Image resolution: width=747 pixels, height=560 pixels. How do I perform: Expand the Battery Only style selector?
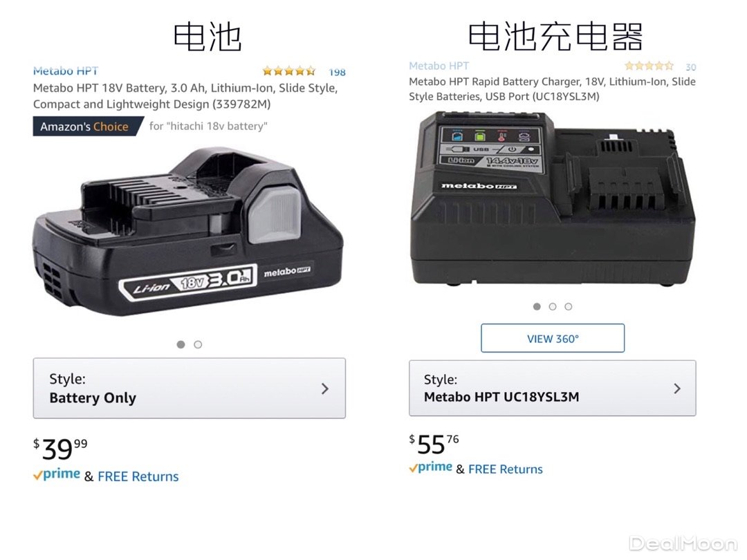click(189, 388)
